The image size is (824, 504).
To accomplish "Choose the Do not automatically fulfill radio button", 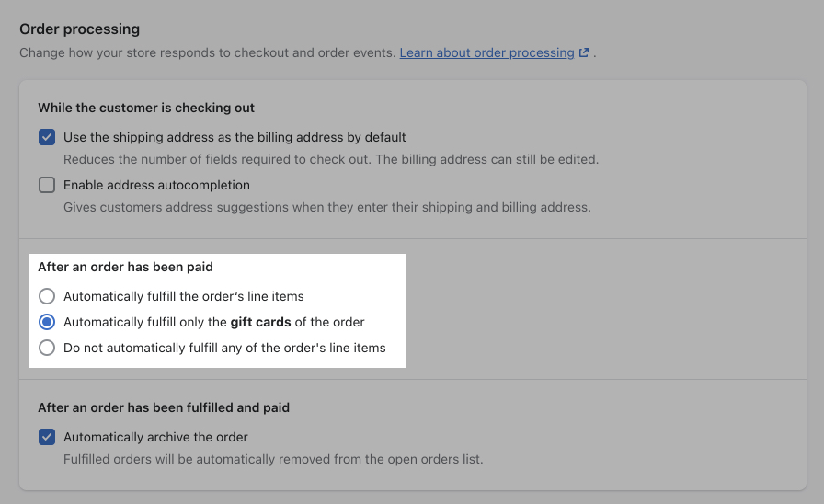I will point(47,348).
